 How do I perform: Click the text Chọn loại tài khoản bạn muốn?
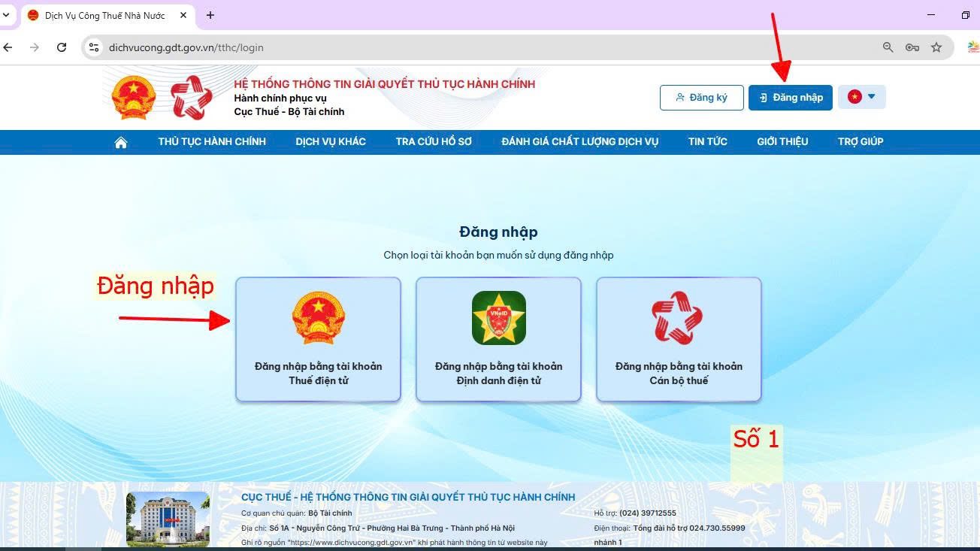point(498,256)
